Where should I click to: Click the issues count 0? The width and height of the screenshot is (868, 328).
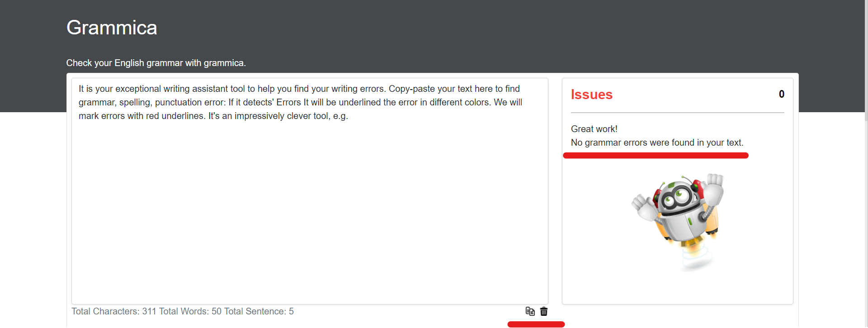[781, 94]
